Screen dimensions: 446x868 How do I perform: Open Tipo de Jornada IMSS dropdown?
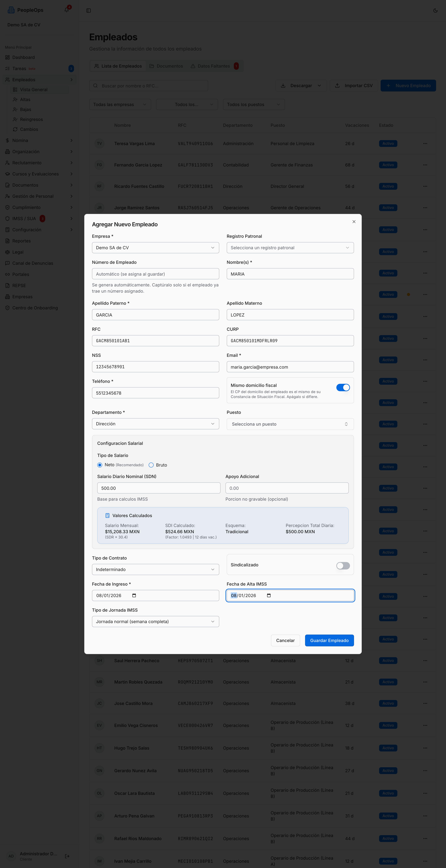(x=155, y=622)
